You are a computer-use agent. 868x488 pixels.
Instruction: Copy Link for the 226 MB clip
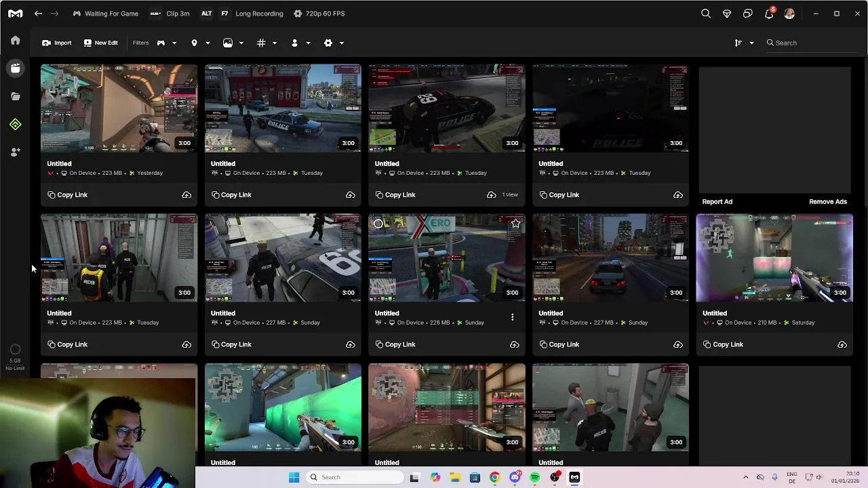pos(395,345)
